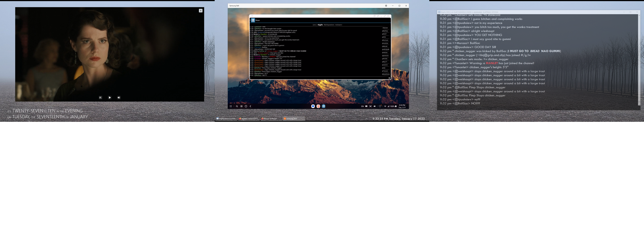This screenshot has height=231, width=644.
Task: Click red MANLET warning in IRC client
Action: point(492,63)
